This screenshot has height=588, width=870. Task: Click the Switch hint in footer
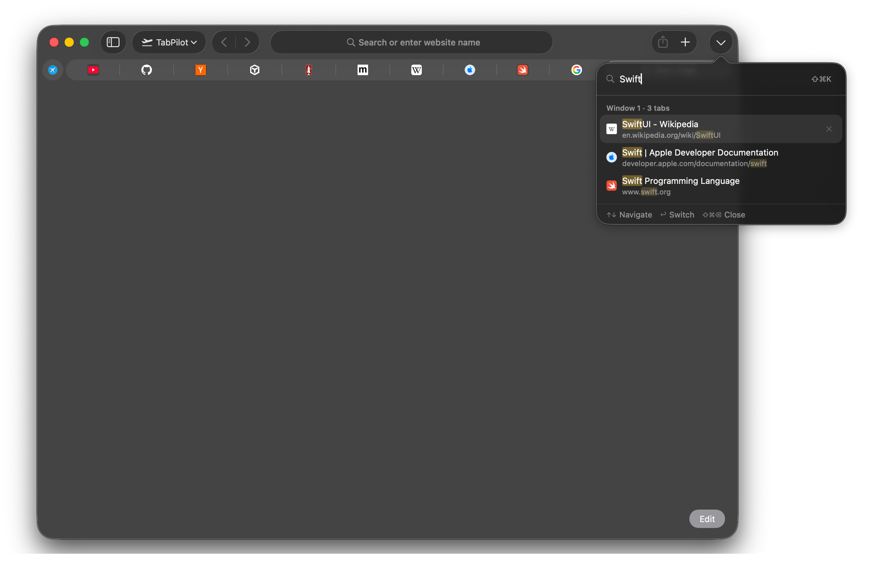coord(677,215)
